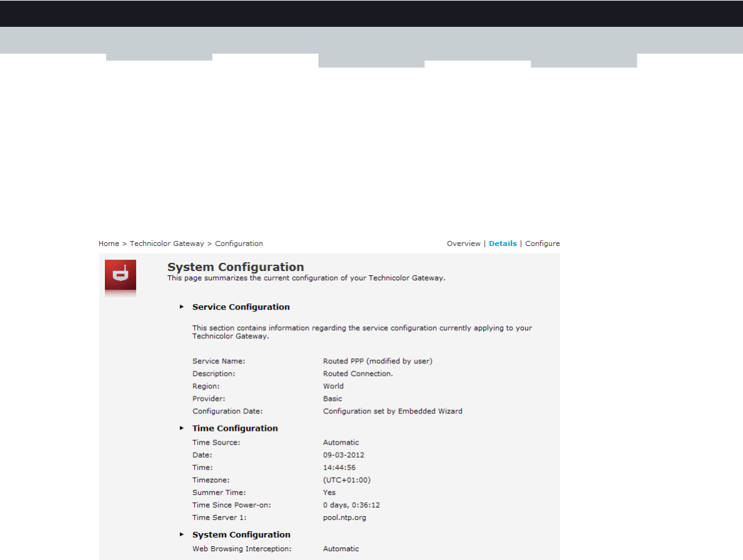Click the Region value 'World'

pyautogui.click(x=333, y=386)
